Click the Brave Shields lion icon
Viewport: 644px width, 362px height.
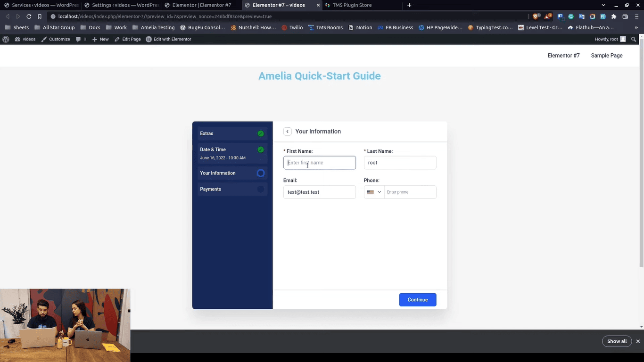click(536, 16)
